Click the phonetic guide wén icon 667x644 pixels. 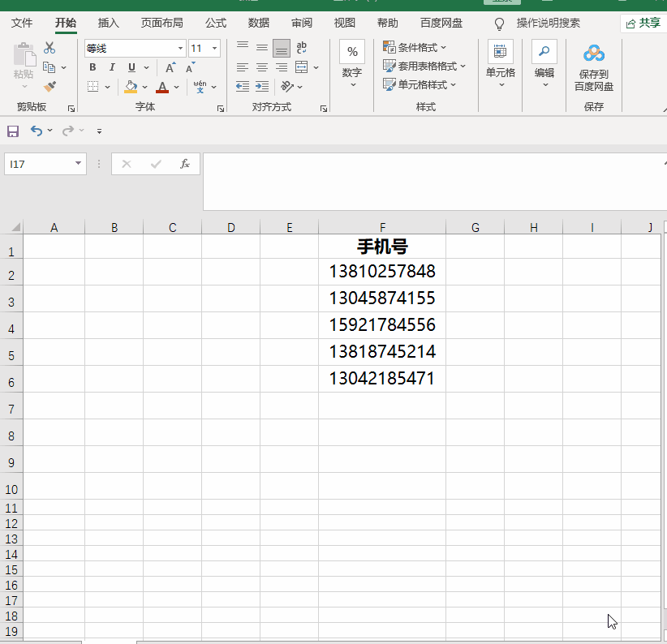point(200,87)
